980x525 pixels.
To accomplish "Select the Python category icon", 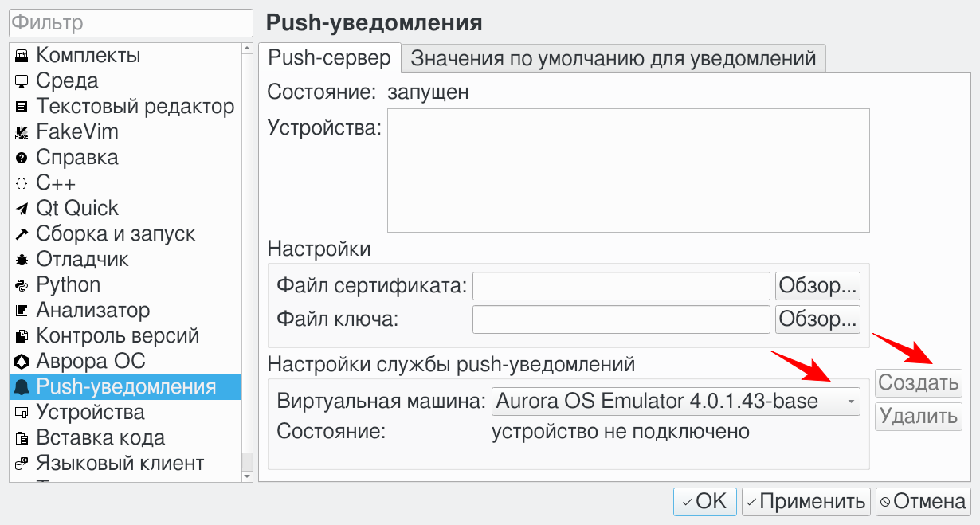I will coord(22,285).
